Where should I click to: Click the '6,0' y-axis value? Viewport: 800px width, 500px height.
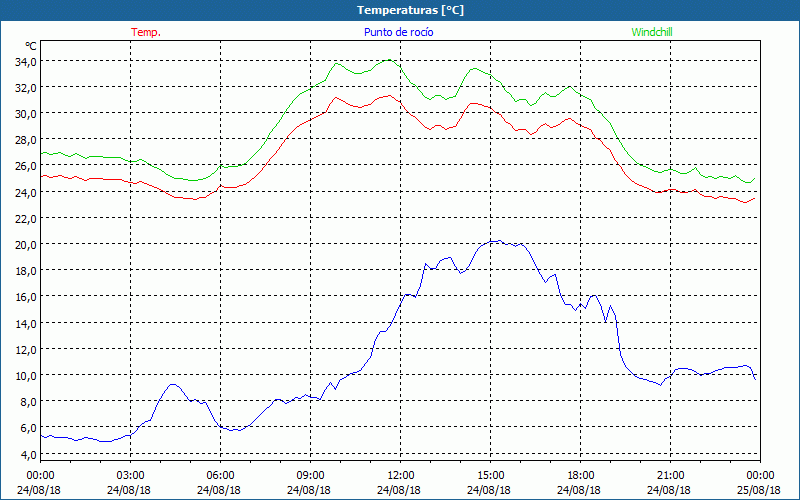click(29, 429)
